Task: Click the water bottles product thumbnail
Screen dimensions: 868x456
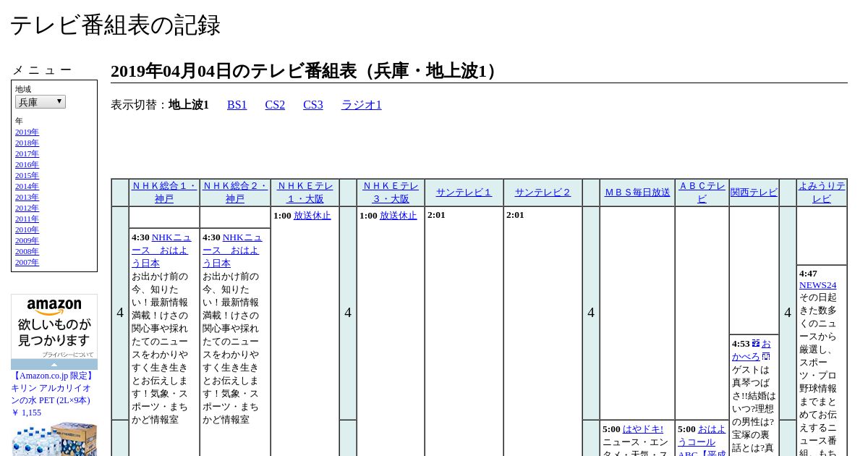Action: click(54, 439)
